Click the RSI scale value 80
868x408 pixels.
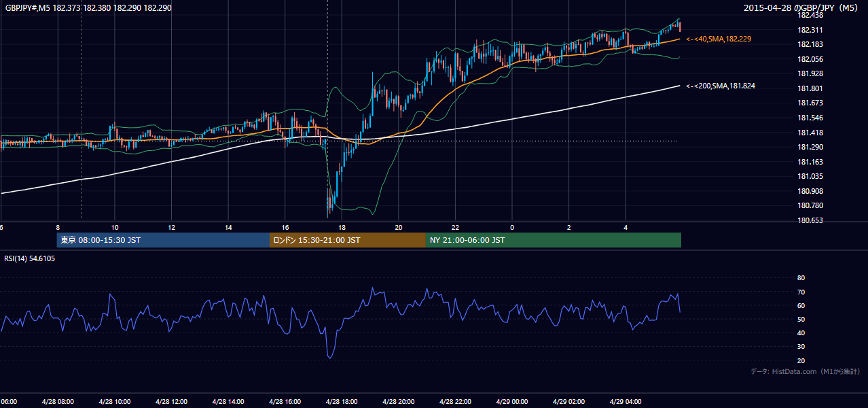pyautogui.click(x=801, y=278)
